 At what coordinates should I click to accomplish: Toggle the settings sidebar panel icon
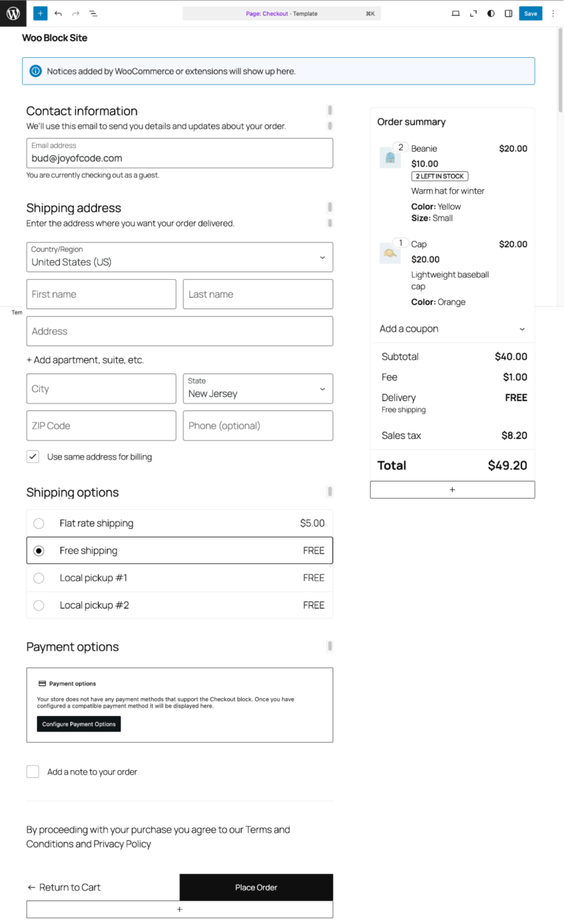tap(508, 13)
